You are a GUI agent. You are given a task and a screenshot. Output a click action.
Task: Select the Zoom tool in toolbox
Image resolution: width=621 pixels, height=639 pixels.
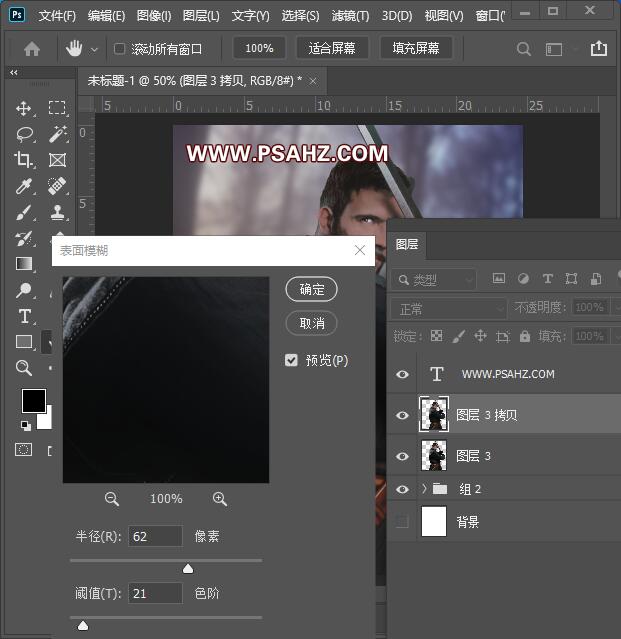point(24,368)
